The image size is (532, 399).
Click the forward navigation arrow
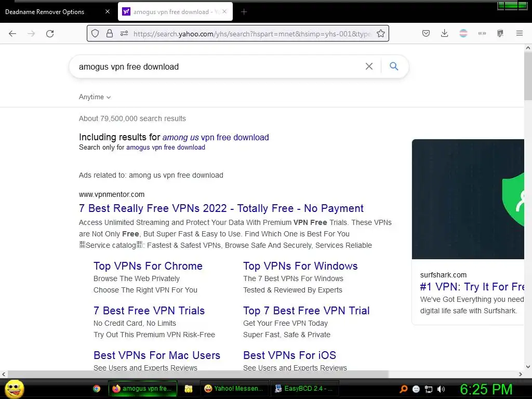[x=31, y=34]
